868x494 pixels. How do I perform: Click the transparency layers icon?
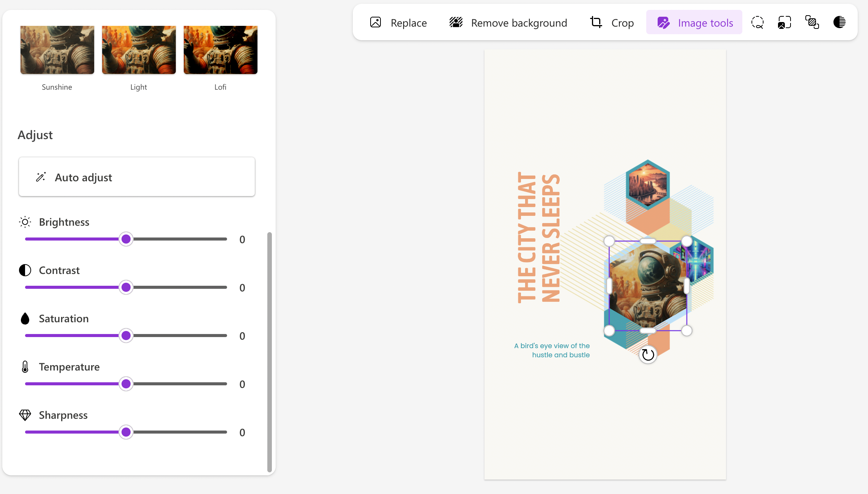point(812,22)
